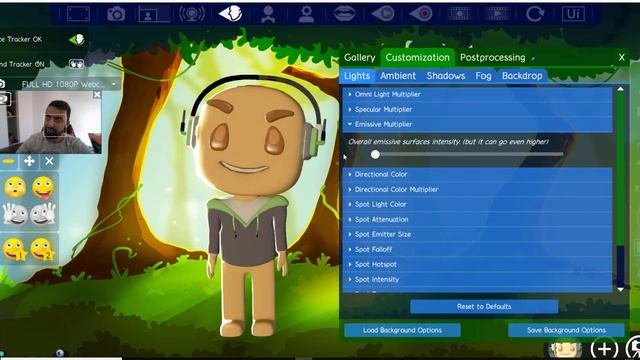
Task: Expand Spot Intensity section
Action: click(x=477, y=280)
